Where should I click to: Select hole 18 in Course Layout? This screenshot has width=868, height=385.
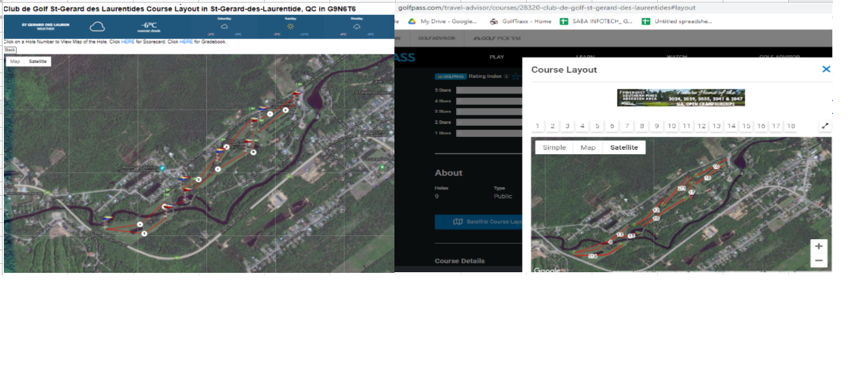[x=790, y=126]
